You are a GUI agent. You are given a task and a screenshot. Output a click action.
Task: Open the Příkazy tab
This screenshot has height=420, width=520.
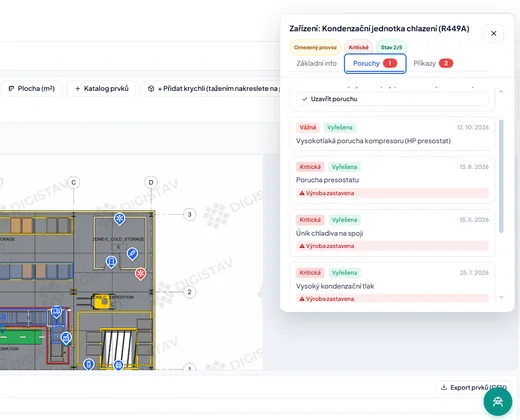(x=433, y=63)
